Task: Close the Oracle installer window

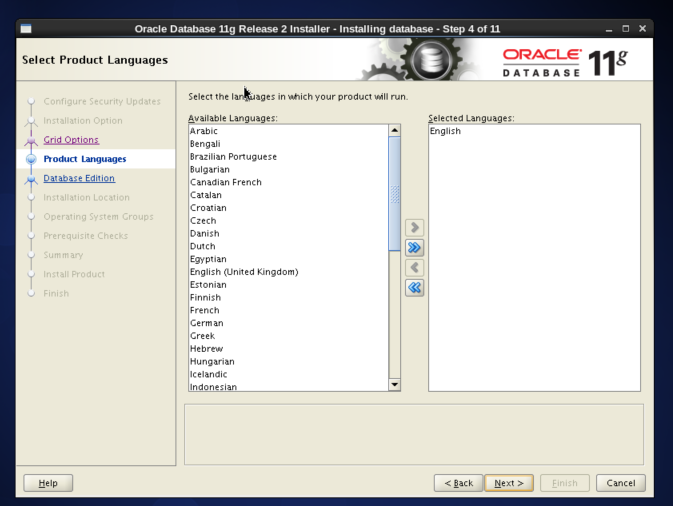Action: 643,29
